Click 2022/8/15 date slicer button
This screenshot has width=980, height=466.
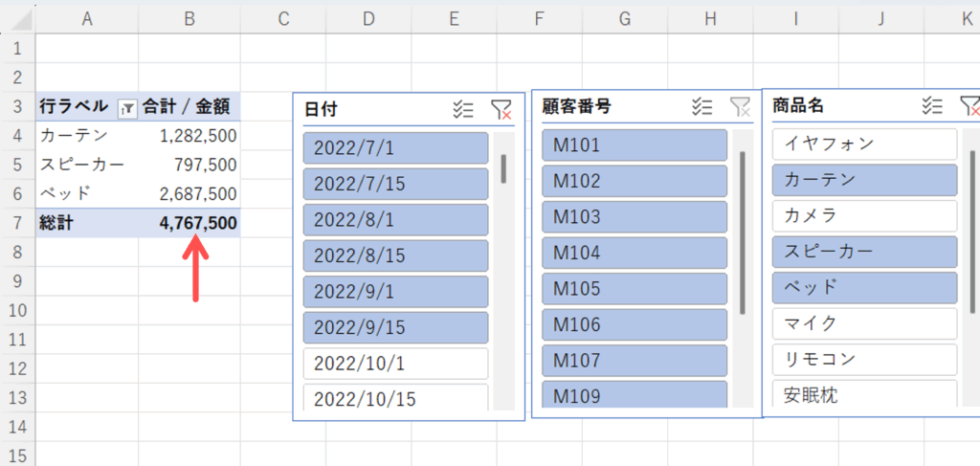coord(395,254)
